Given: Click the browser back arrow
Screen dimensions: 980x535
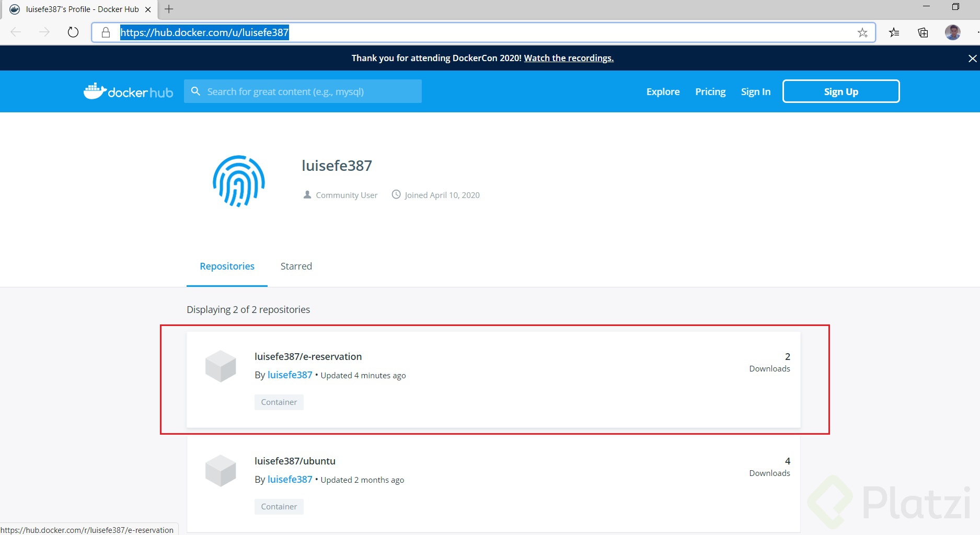Looking at the screenshot, I should tap(16, 32).
